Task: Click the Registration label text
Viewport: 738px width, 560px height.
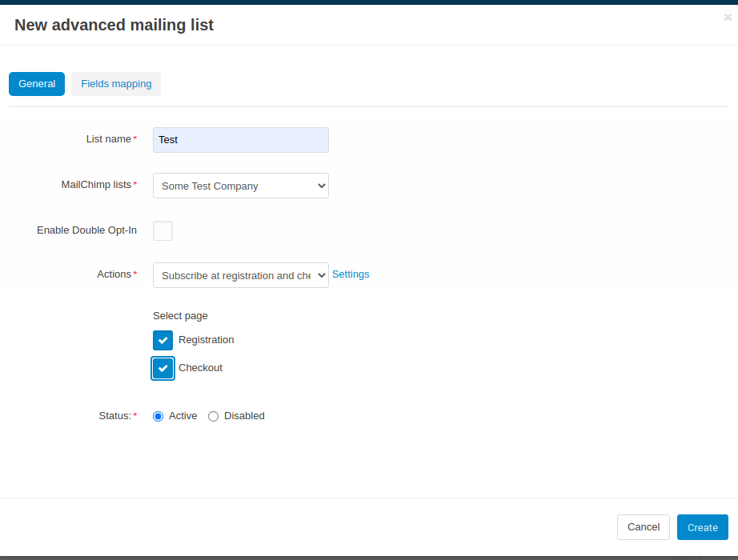Action: (x=207, y=340)
